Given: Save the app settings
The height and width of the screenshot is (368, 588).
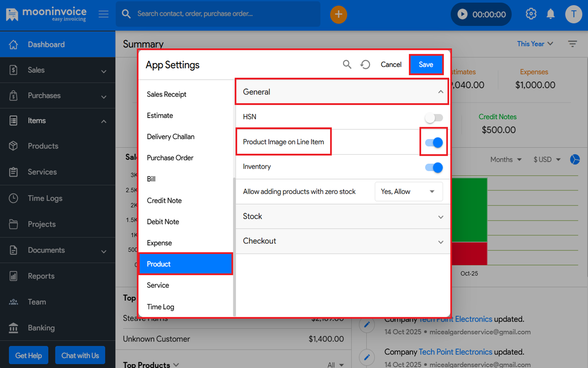Looking at the screenshot, I should [x=426, y=65].
